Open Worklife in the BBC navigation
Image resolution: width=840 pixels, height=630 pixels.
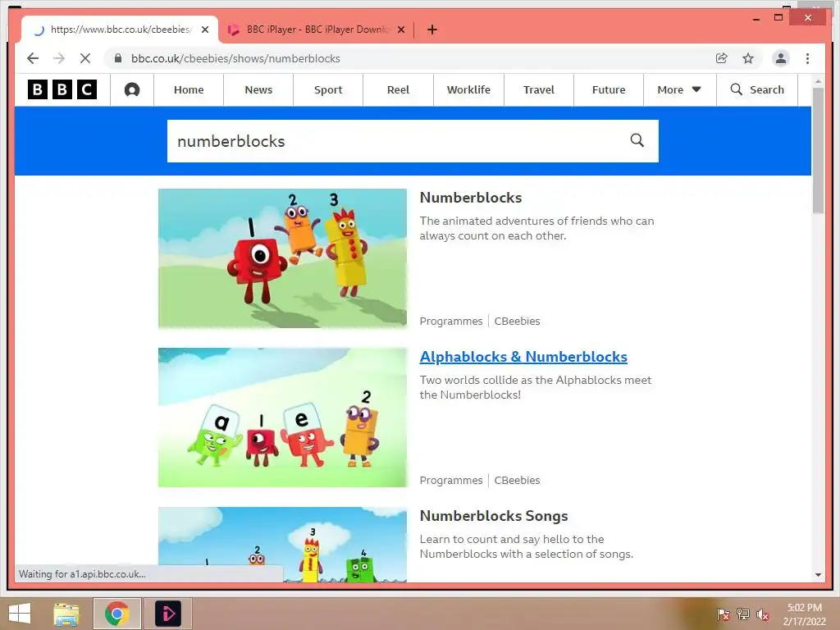click(x=468, y=89)
